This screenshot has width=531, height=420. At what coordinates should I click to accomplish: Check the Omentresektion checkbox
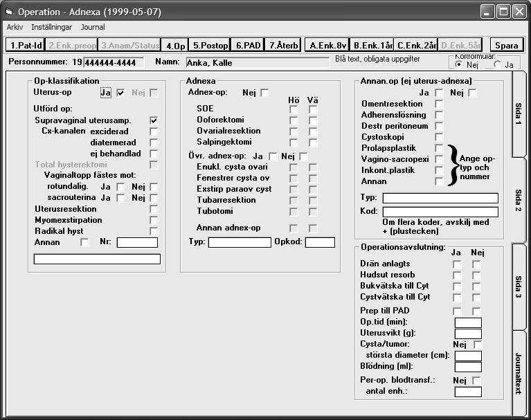point(438,104)
